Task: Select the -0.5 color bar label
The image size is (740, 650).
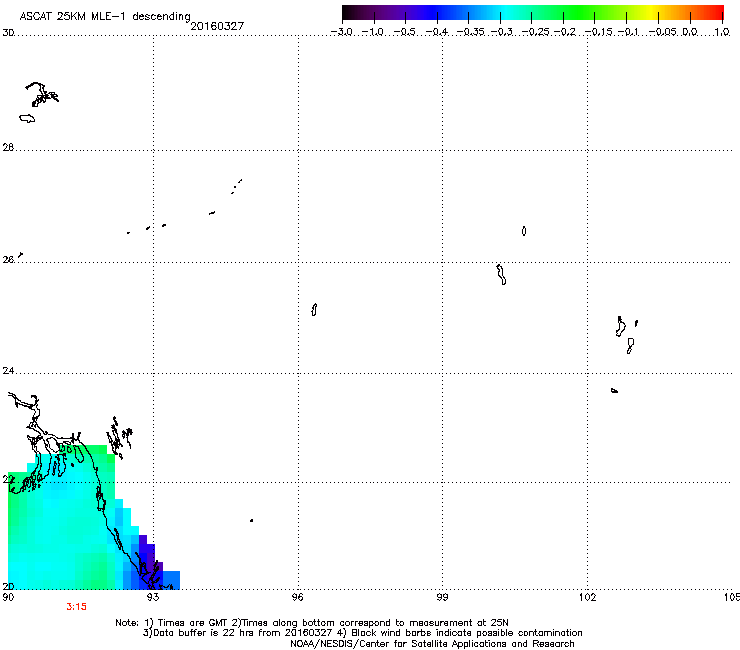Action: [x=404, y=32]
